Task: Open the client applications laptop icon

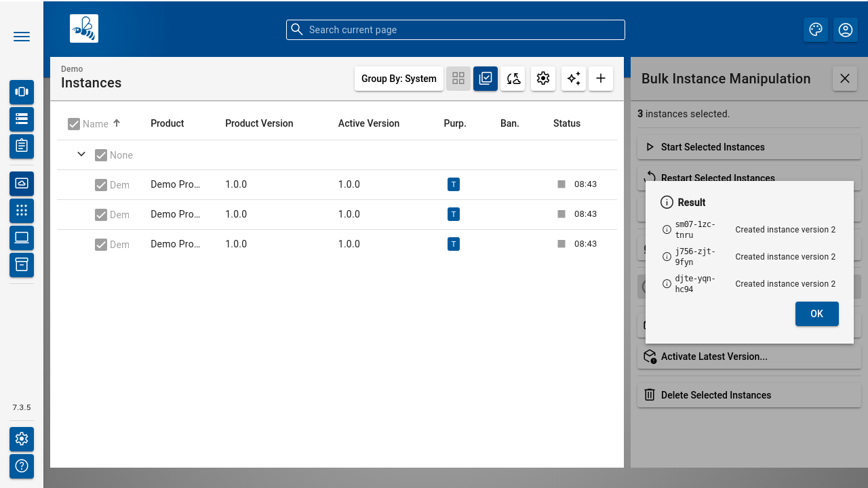Action: point(22,237)
